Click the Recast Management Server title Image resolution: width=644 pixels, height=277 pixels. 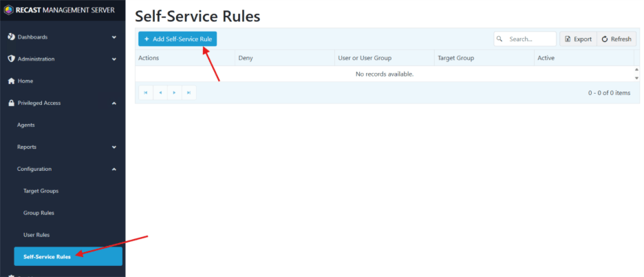coord(65,10)
